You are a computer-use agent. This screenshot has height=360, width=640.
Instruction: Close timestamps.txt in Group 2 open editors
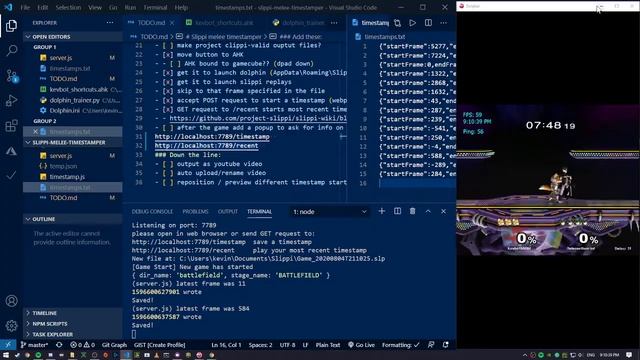tap(36, 131)
